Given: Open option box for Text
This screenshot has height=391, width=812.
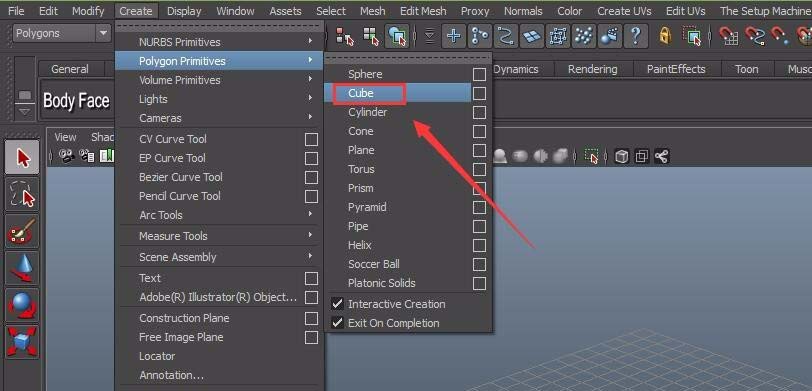Looking at the screenshot, I should 311,279.
